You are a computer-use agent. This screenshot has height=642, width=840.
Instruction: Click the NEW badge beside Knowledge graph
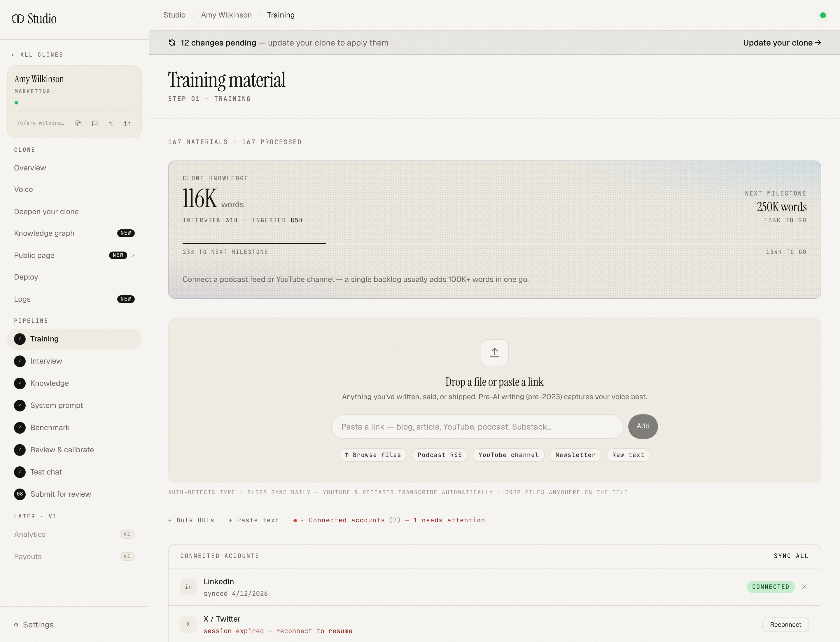[x=126, y=233]
